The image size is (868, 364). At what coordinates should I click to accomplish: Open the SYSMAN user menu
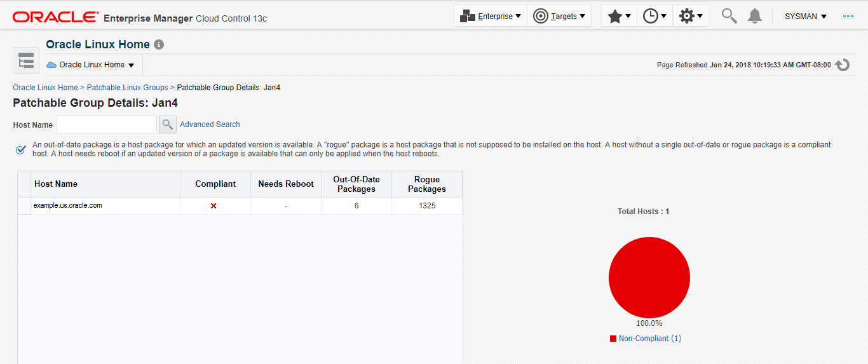coord(806,16)
